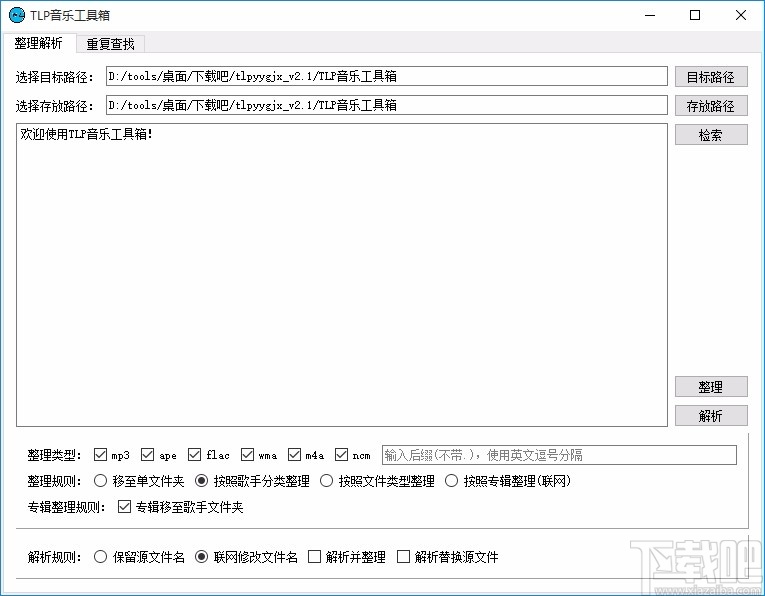Viewport: 765px width, 596px height.
Task: Select 按照专辑整理(联网) option
Action: [451, 481]
